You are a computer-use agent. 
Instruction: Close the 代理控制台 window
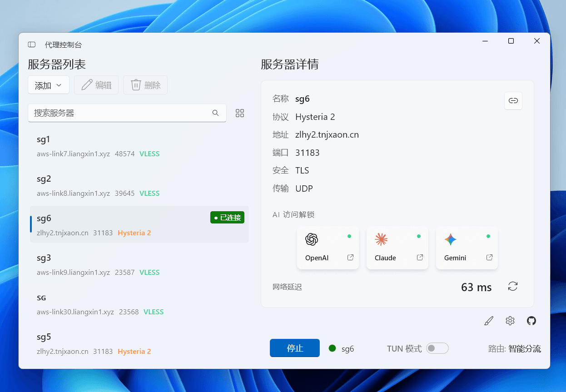(537, 41)
